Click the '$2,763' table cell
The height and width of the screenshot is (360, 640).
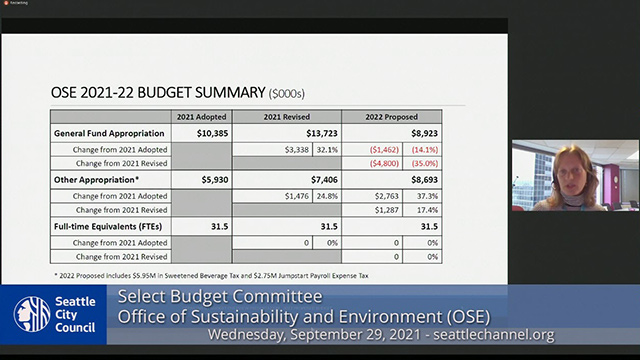(x=372, y=196)
